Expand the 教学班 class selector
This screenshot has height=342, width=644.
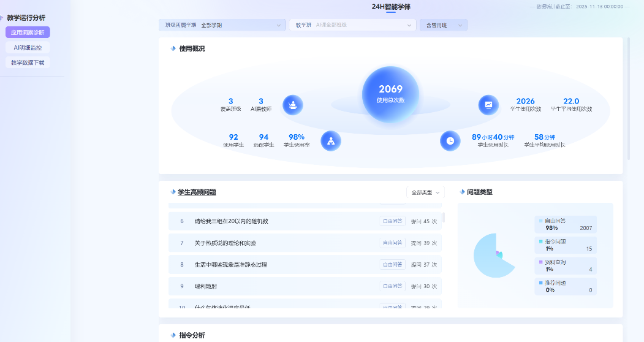click(x=352, y=25)
